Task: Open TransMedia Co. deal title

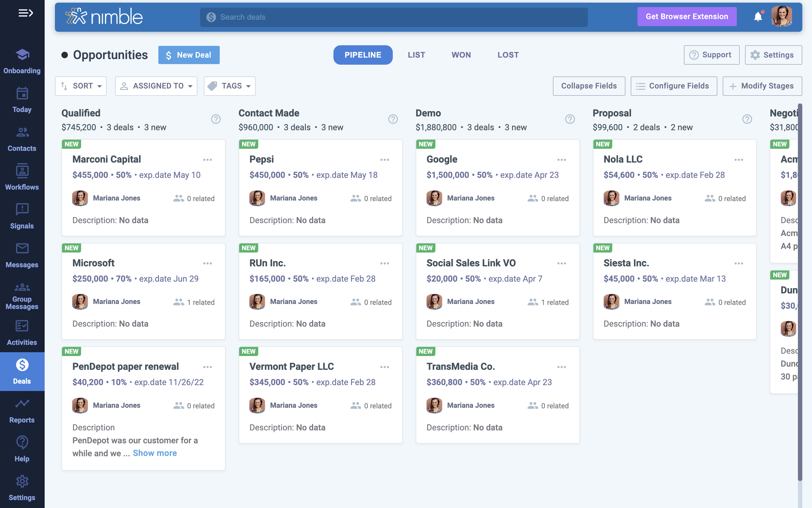Action: coord(461,366)
